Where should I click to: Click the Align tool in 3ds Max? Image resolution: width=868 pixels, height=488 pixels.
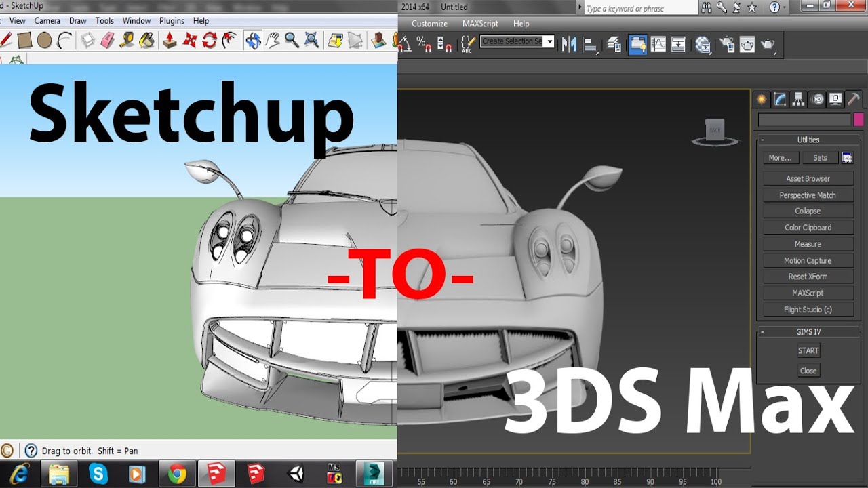591,45
